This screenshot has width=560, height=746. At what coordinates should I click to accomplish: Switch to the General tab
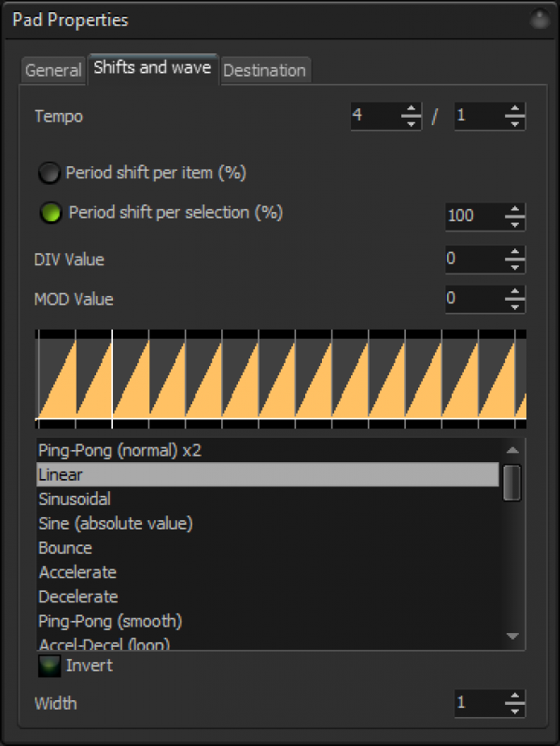(x=53, y=70)
